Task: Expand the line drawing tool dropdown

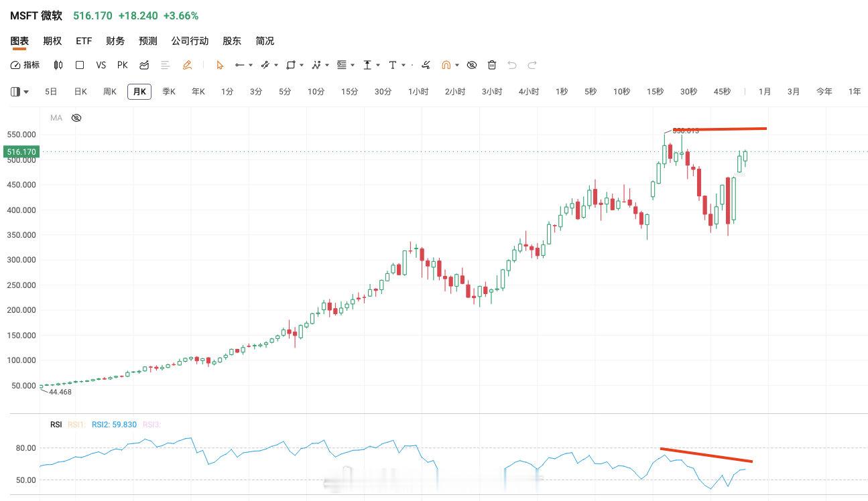Action: pyautogui.click(x=251, y=65)
